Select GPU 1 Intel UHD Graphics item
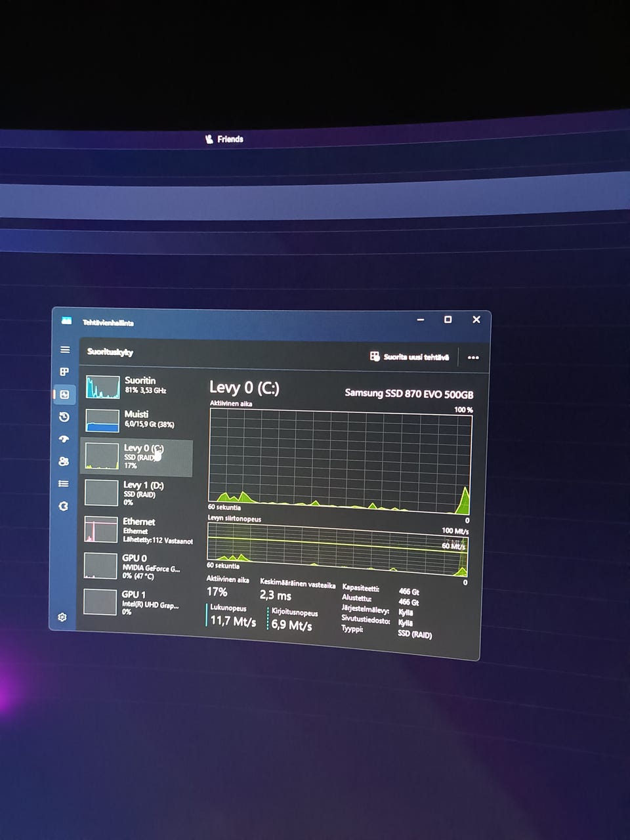 pyautogui.click(x=136, y=602)
